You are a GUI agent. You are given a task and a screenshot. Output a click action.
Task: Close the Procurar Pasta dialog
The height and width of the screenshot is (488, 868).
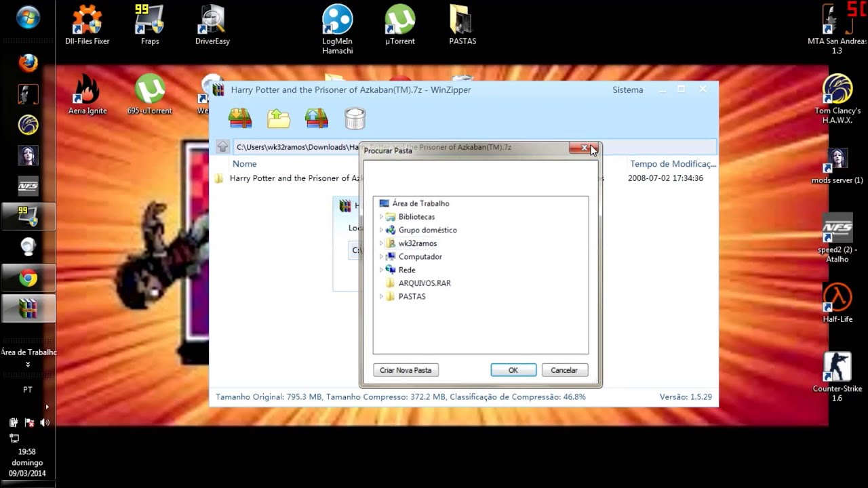click(584, 148)
